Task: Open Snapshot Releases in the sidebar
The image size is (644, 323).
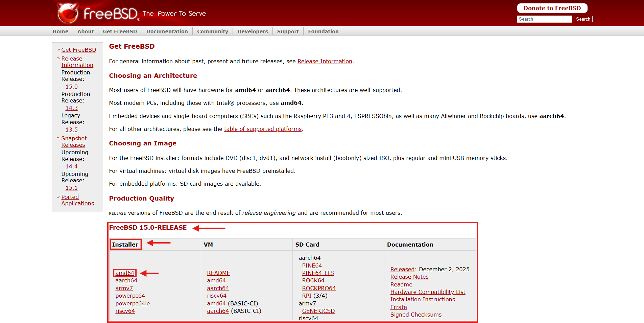Action: point(74,142)
